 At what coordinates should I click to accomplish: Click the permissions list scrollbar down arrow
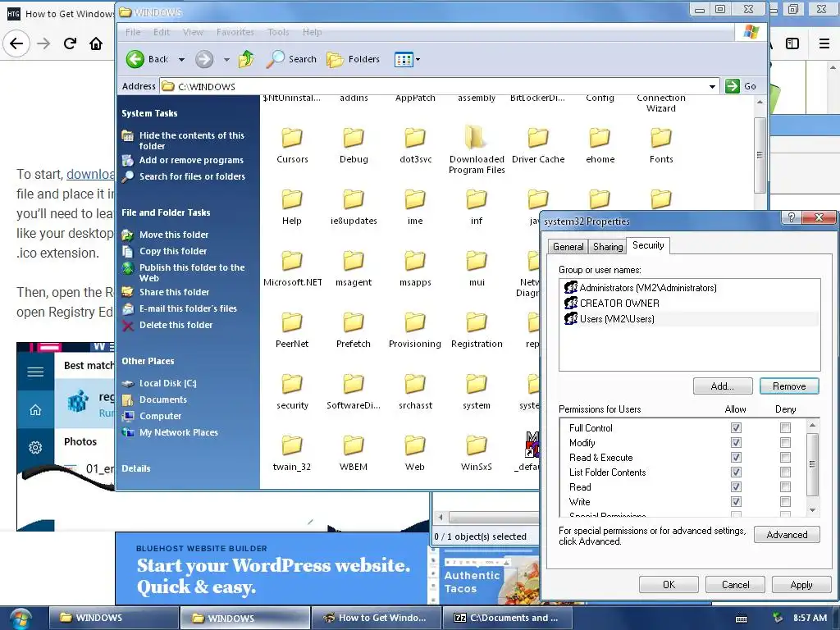point(813,510)
